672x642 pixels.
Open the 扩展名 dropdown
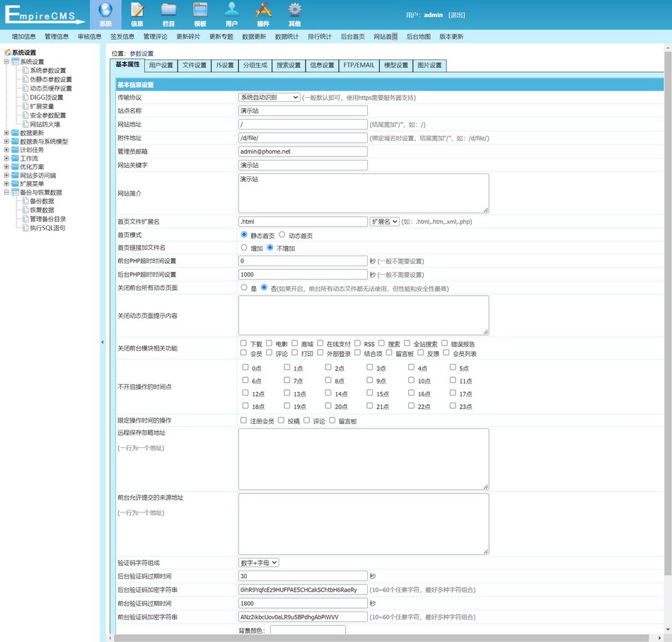coord(384,222)
